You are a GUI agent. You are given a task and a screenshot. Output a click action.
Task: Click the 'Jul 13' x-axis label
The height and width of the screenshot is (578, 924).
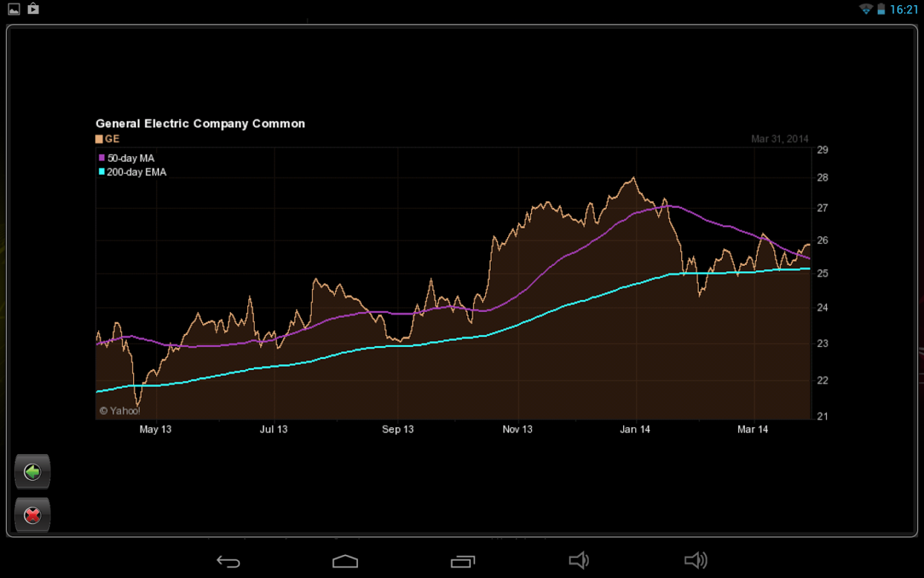273,429
